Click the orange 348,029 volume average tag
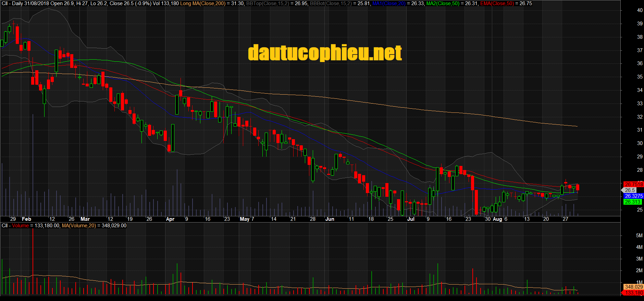The width and height of the screenshot is (644, 301). (634, 287)
